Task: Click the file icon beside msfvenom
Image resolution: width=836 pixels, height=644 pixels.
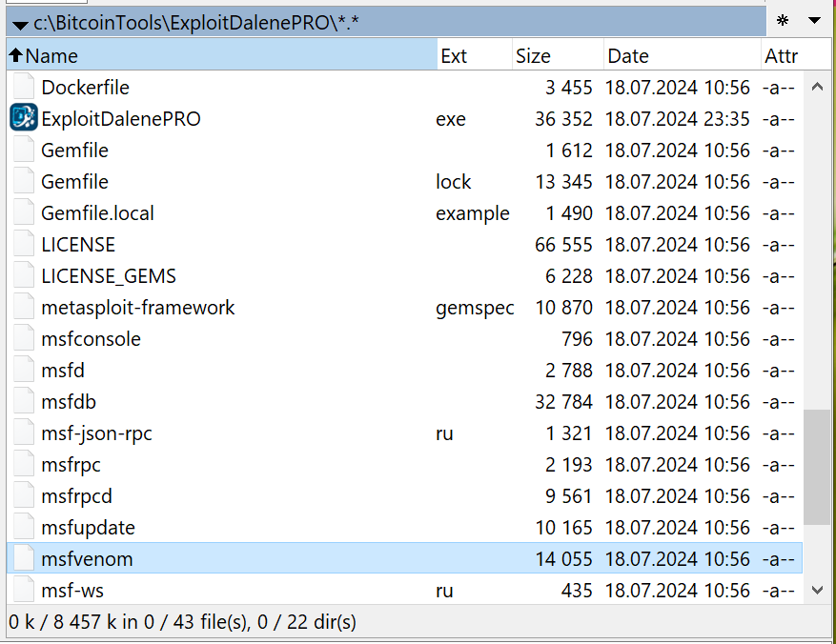Action: tap(24, 558)
